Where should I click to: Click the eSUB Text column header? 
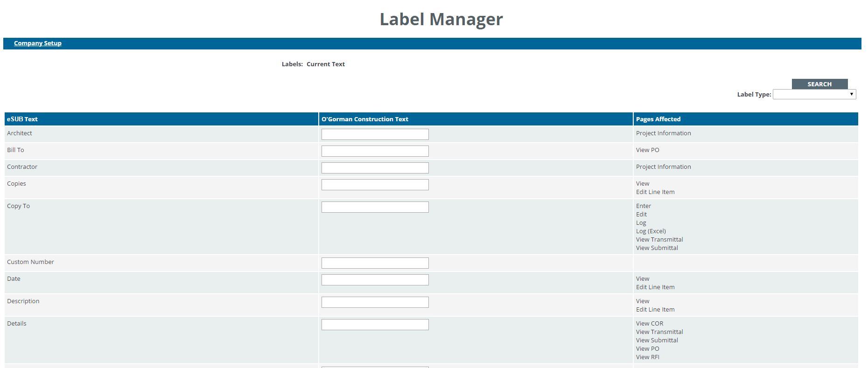tap(161, 119)
